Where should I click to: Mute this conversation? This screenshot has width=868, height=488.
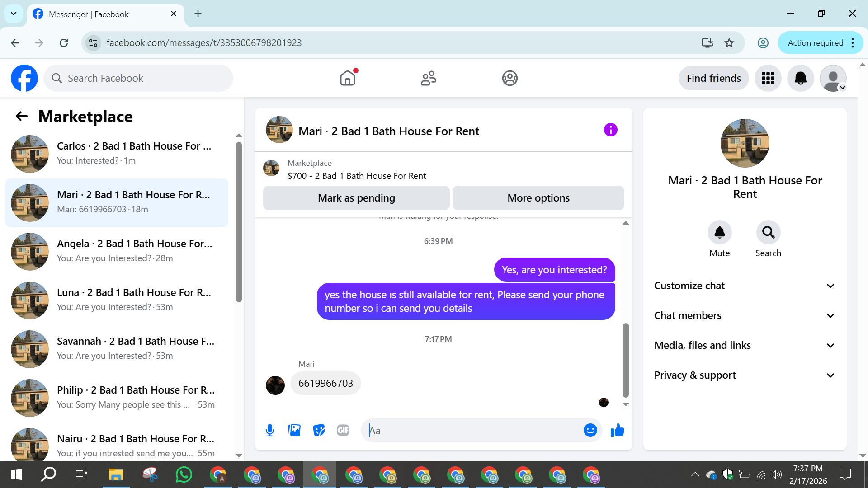pyautogui.click(x=719, y=233)
